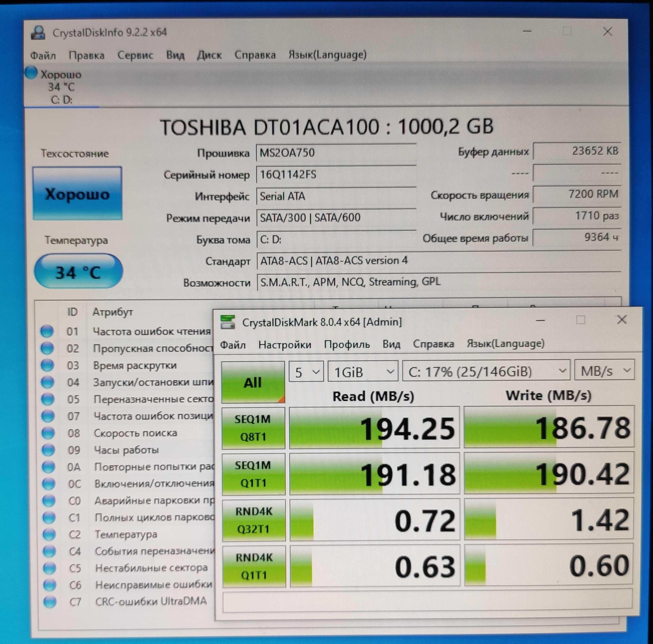Click status orb for attribute 02 Пропускная способность
This screenshot has width=653, height=644.
tap(47, 348)
